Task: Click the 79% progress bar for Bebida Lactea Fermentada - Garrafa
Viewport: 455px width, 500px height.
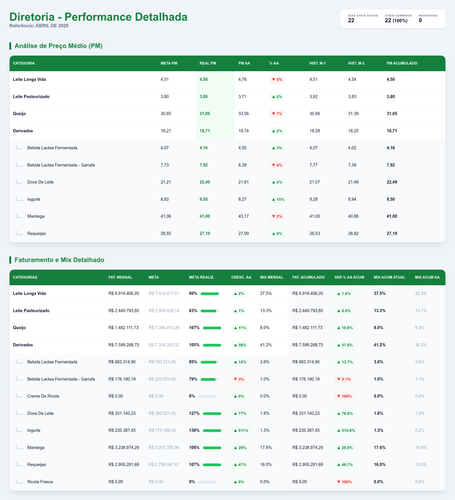Action: (x=210, y=379)
